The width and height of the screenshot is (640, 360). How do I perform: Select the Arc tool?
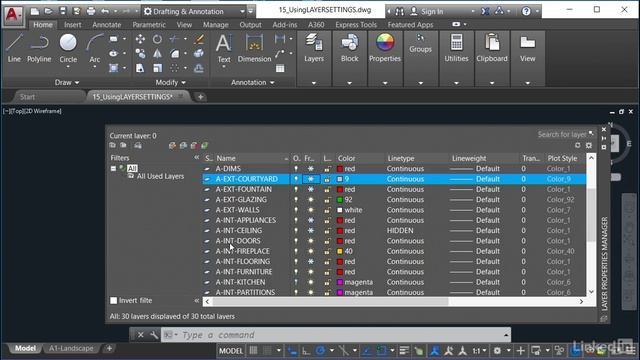(x=95, y=48)
